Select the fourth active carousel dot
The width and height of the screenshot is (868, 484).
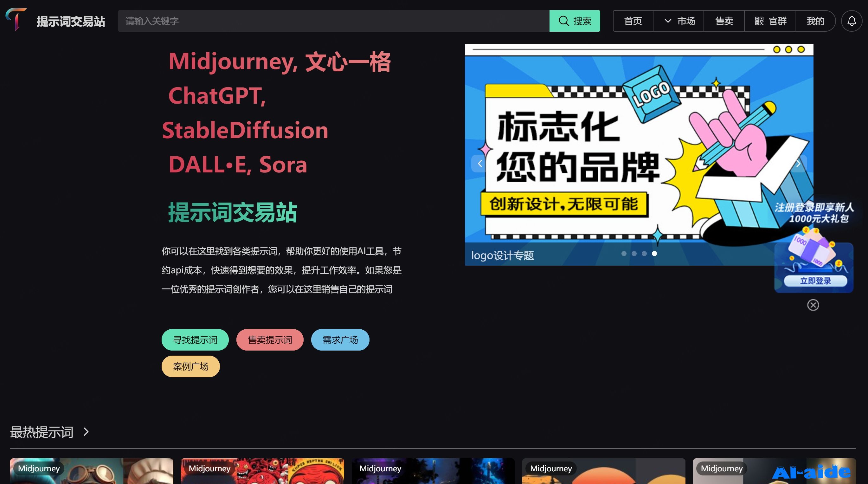click(654, 254)
